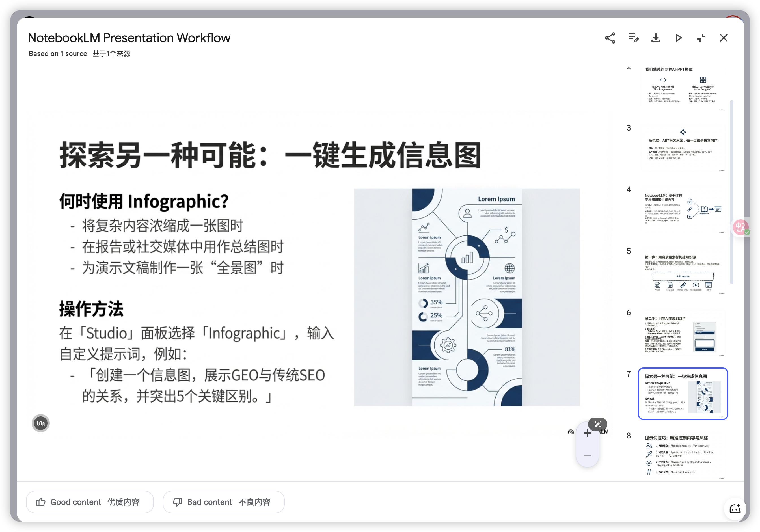
Task: Download the slide deck
Action: [656, 38]
